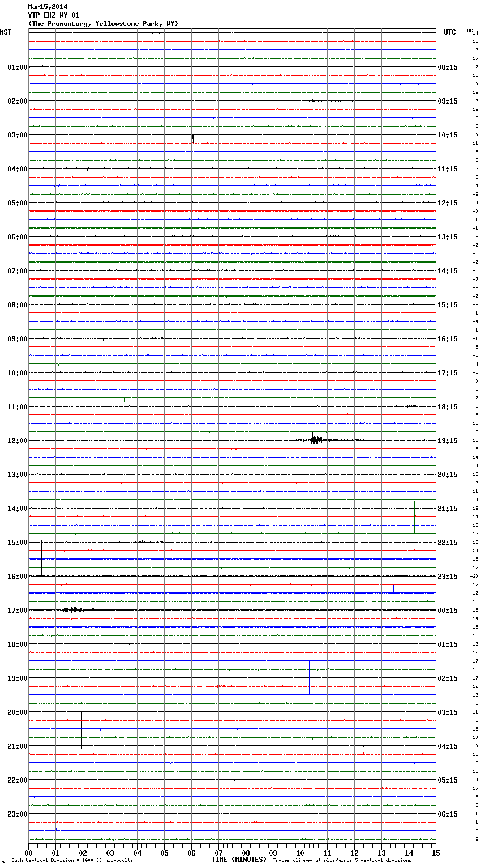
Task: Click the MST column header
Action: coord(6,32)
